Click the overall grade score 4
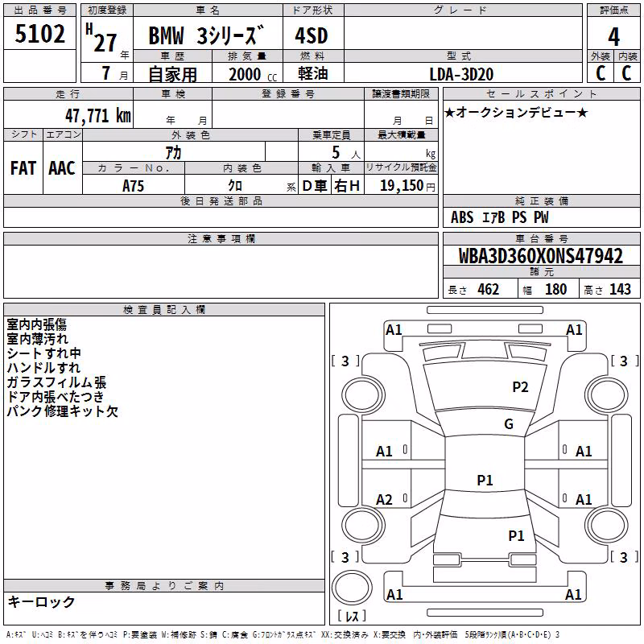 coord(613,36)
